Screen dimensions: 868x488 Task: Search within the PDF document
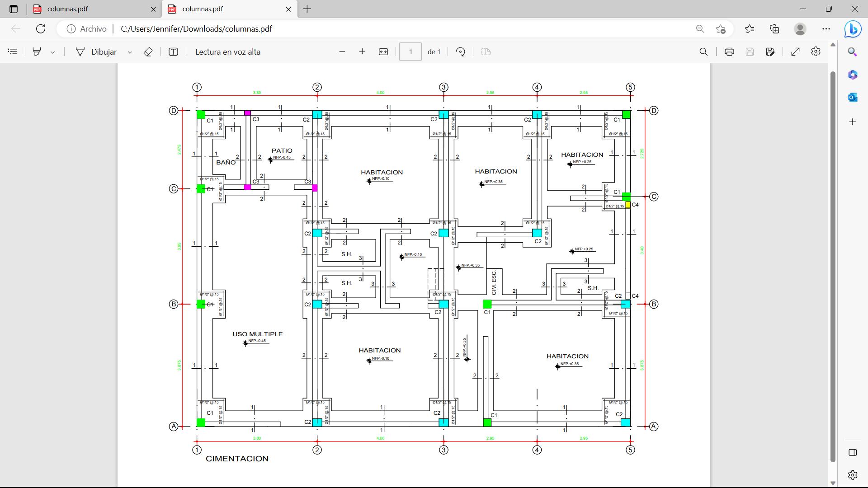pyautogui.click(x=703, y=52)
